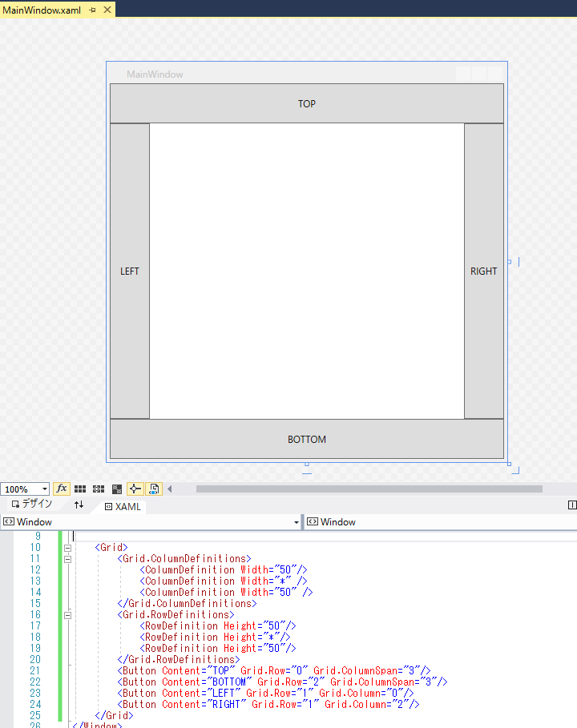The height and width of the screenshot is (728, 577).
Task: Click the Button Content="RIGHT" code line
Action: [268, 704]
